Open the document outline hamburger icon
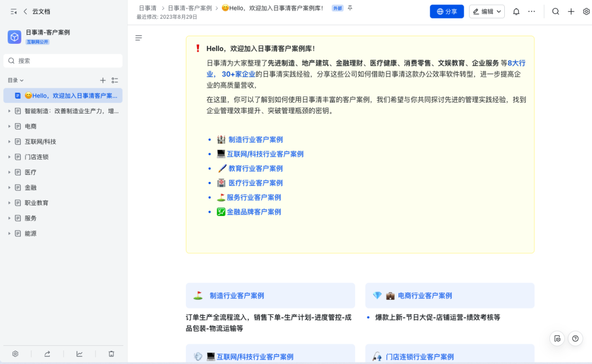The height and width of the screenshot is (364, 592). click(139, 37)
